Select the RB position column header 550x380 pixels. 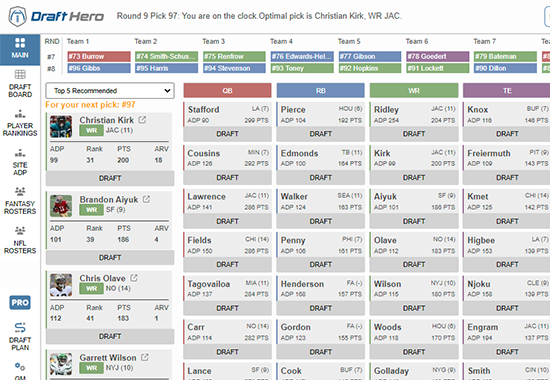point(321,91)
